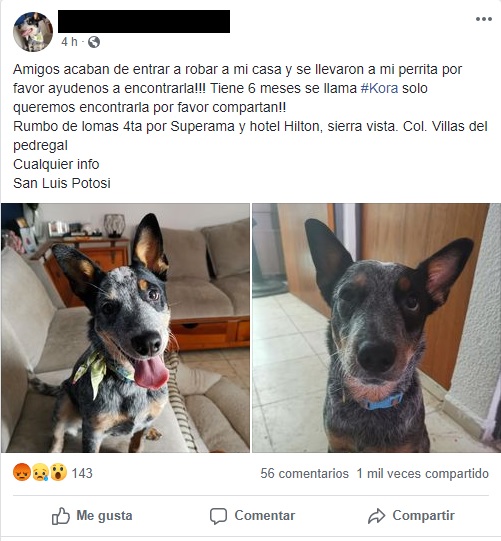Open the 143 reactions count

click(x=82, y=473)
